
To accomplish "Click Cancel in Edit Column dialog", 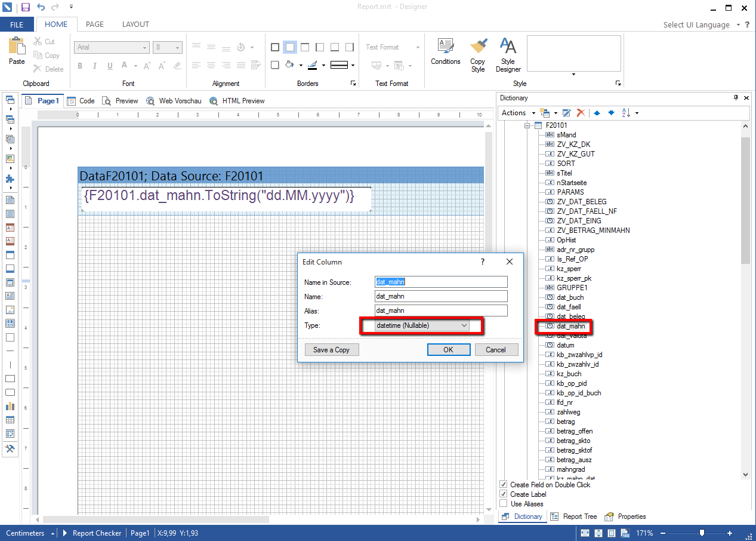I will (x=496, y=350).
